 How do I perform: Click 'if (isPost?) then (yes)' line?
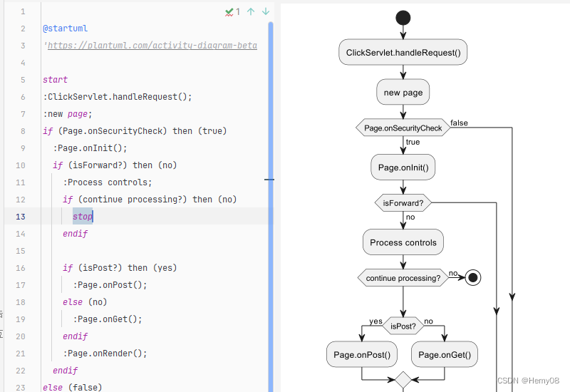[120, 268]
